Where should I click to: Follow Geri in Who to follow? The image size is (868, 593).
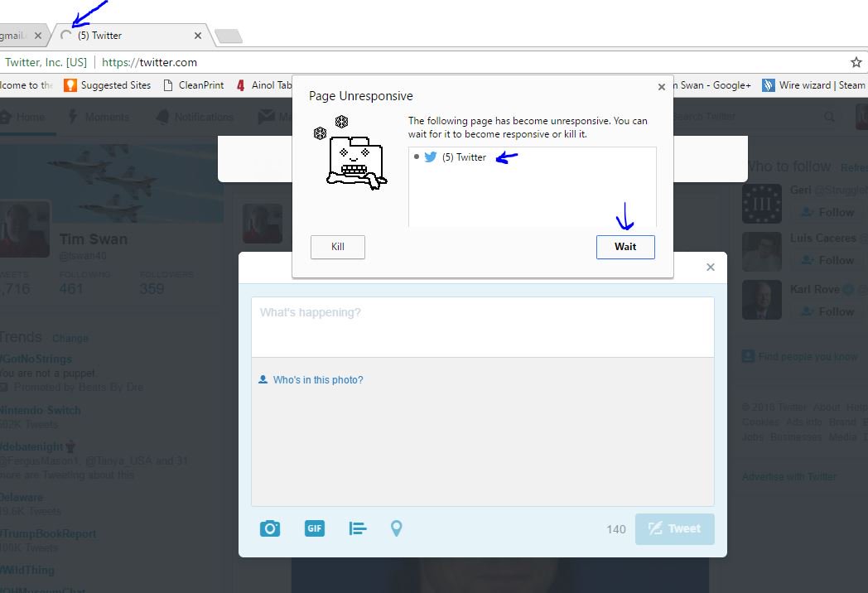coord(828,213)
